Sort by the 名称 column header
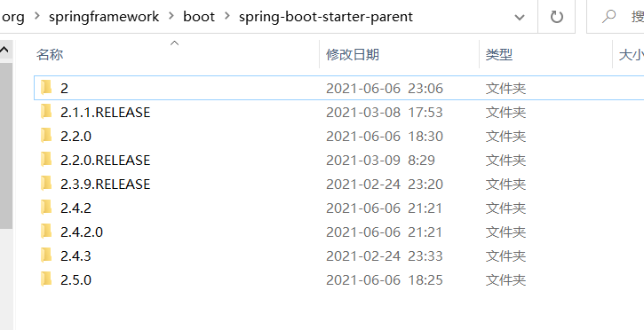Image resolution: width=644 pixels, height=330 pixels. click(50, 54)
